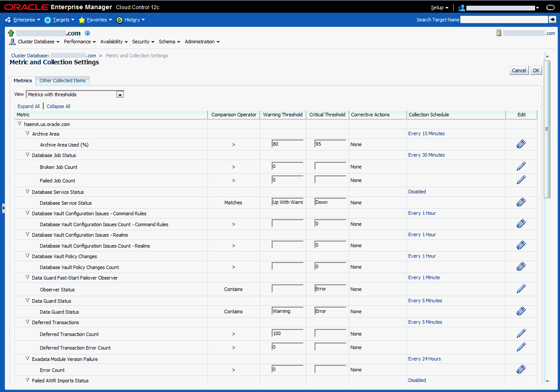The width and height of the screenshot is (560, 392).
Task: Edit the Failed Job Count metric
Action: coord(521,180)
